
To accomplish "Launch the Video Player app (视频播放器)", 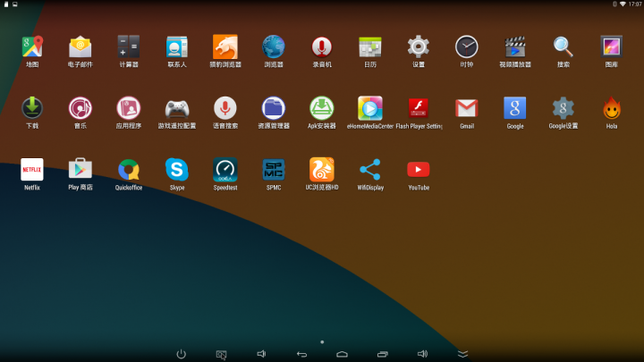I will pyautogui.click(x=515, y=46).
